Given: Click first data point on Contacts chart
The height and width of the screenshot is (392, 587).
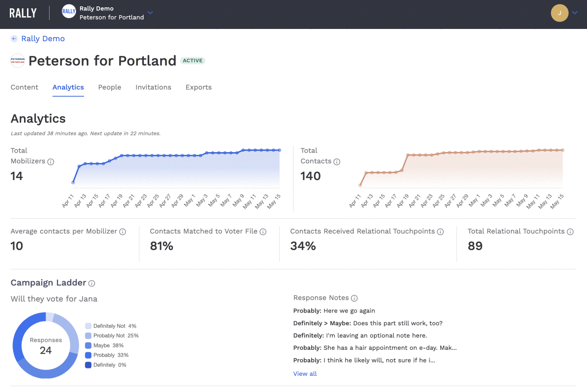Looking at the screenshot, I should 360,185.
